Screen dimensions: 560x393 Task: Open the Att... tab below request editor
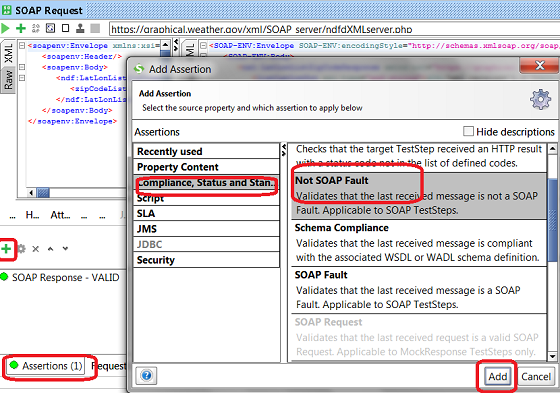click(x=60, y=215)
